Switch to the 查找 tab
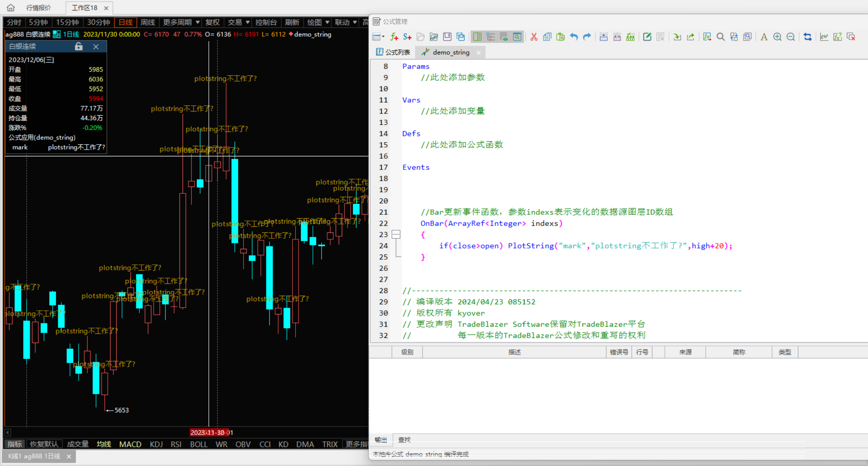The height and width of the screenshot is (466, 868). point(404,439)
